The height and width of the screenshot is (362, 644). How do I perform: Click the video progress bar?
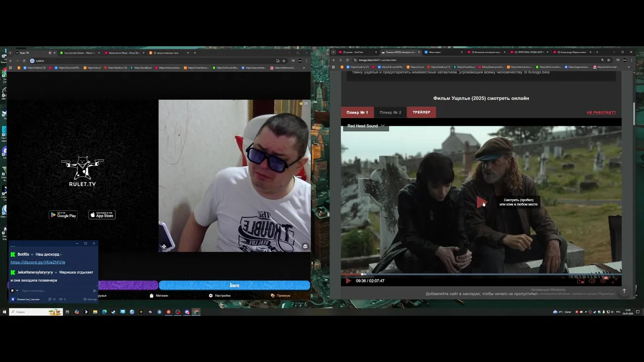[x=481, y=275]
